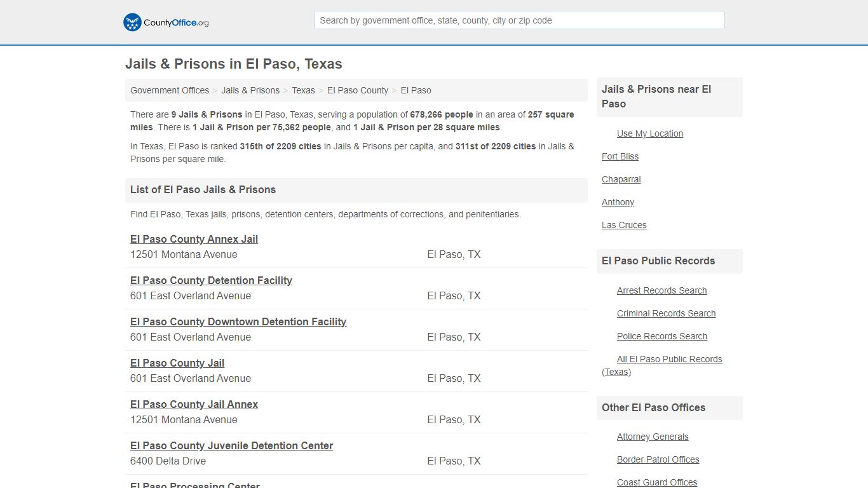The image size is (868, 488).
Task: Open El Paso County breadcrumb
Action: point(358,90)
